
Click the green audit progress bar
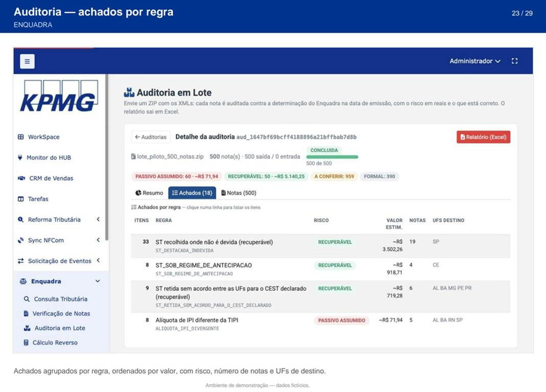pos(332,157)
